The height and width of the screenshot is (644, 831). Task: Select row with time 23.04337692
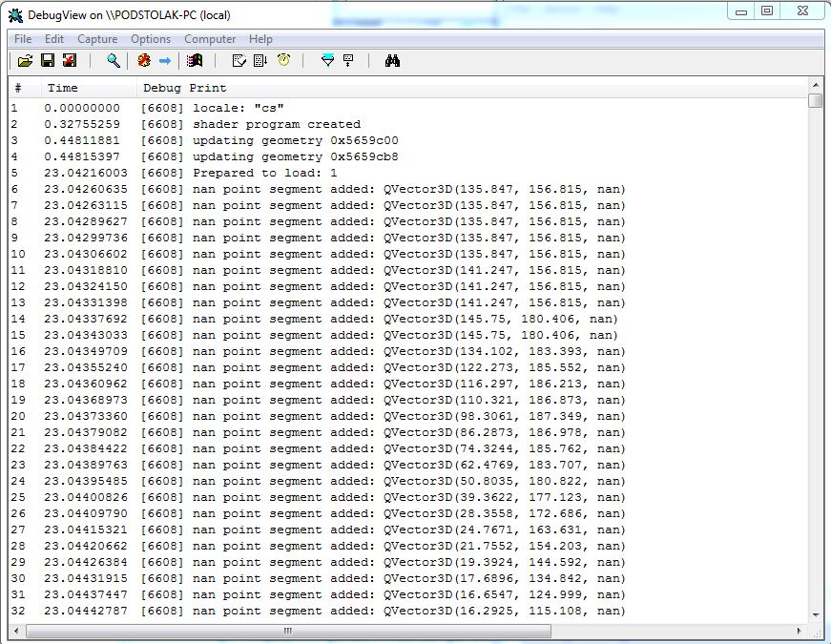click(x=408, y=319)
